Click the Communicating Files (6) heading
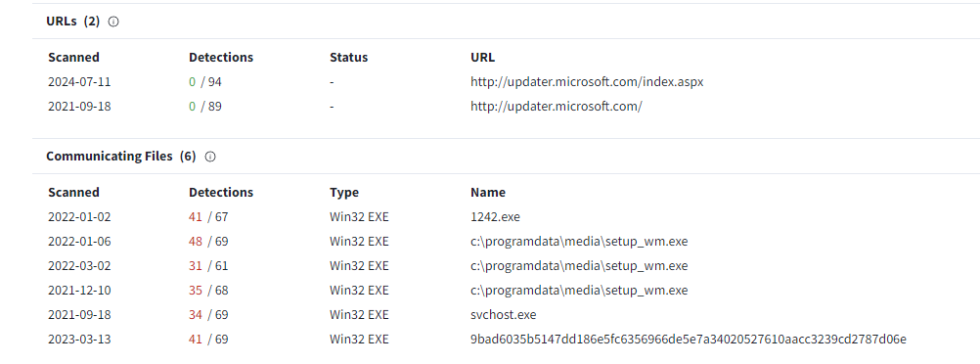980x364 pixels. click(120, 157)
